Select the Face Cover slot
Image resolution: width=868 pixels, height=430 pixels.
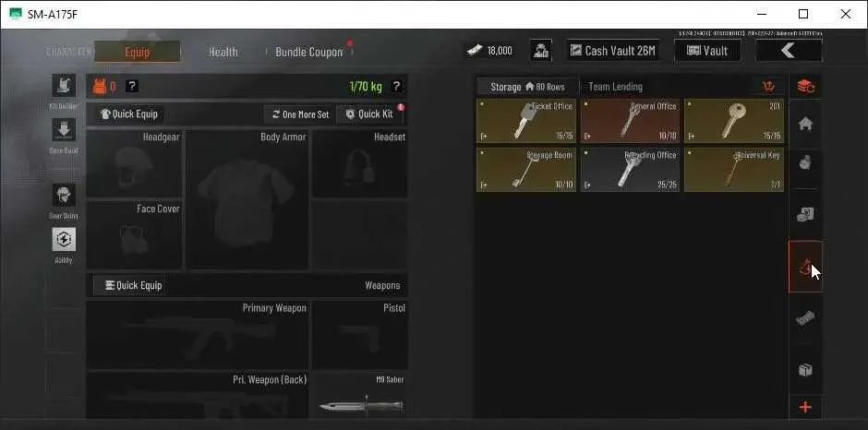135,234
